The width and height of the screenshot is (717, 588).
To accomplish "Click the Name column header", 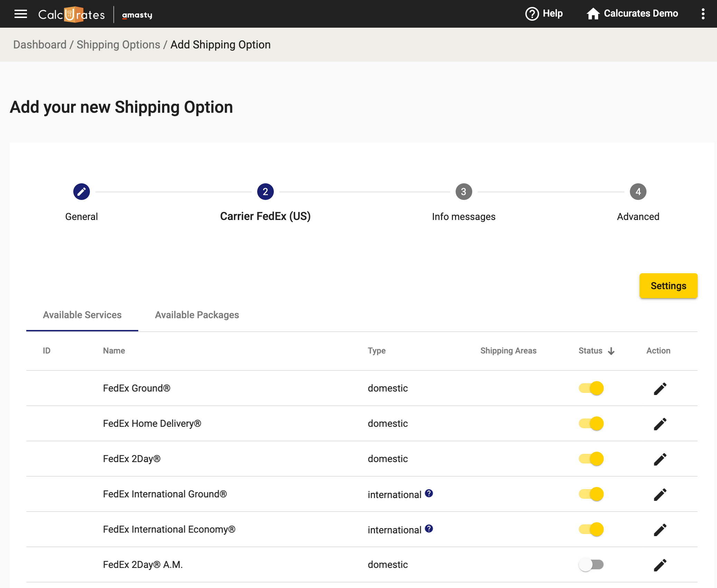I will [x=114, y=351].
